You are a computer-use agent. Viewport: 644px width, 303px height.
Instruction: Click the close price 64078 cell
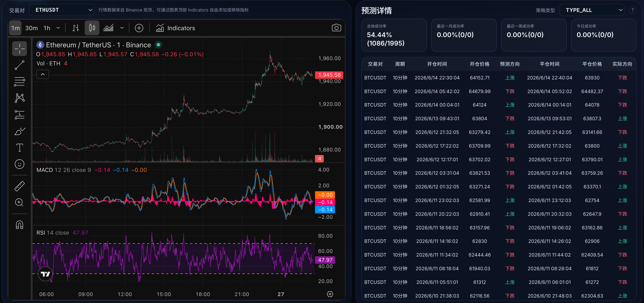pyautogui.click(x=592, y=105)
